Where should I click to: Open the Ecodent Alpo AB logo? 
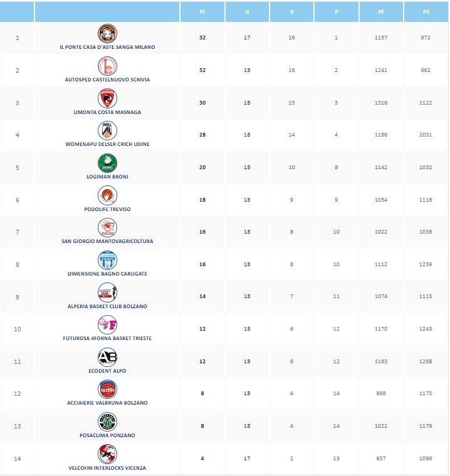coord(107,357)
